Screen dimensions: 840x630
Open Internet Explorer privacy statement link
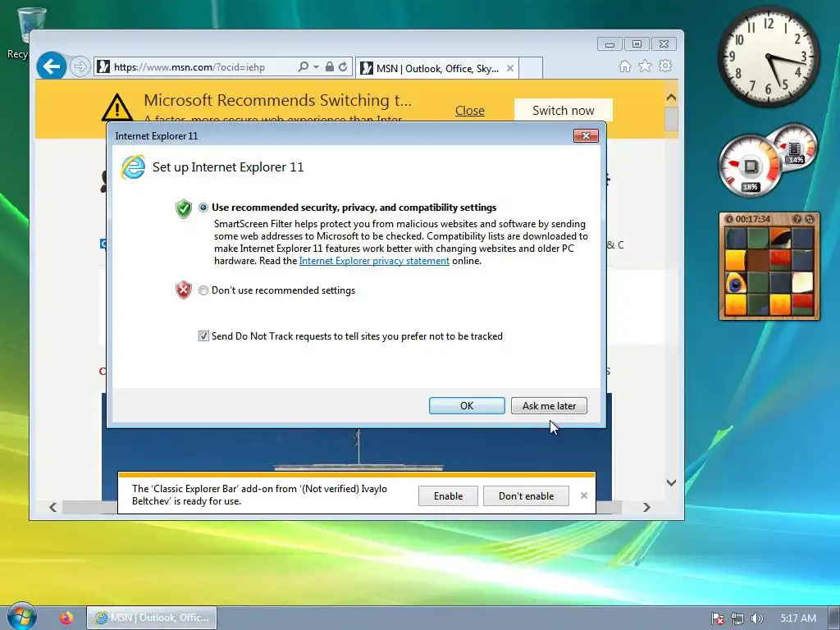coord(374,261)
